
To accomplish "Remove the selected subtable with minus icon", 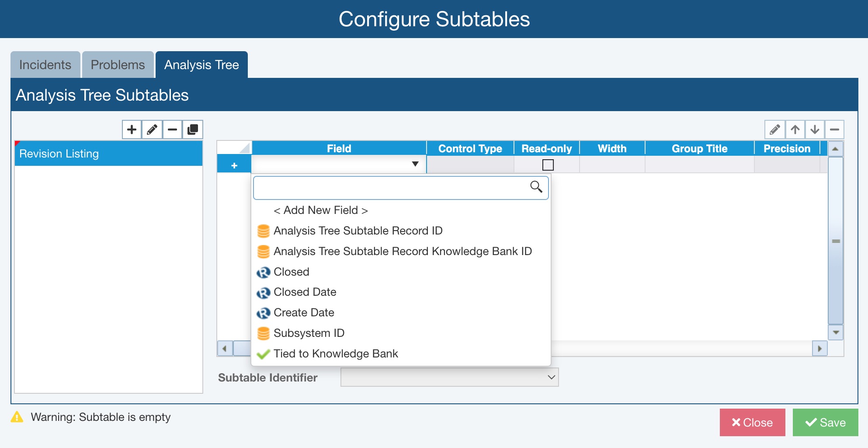I will coord(173,130).
